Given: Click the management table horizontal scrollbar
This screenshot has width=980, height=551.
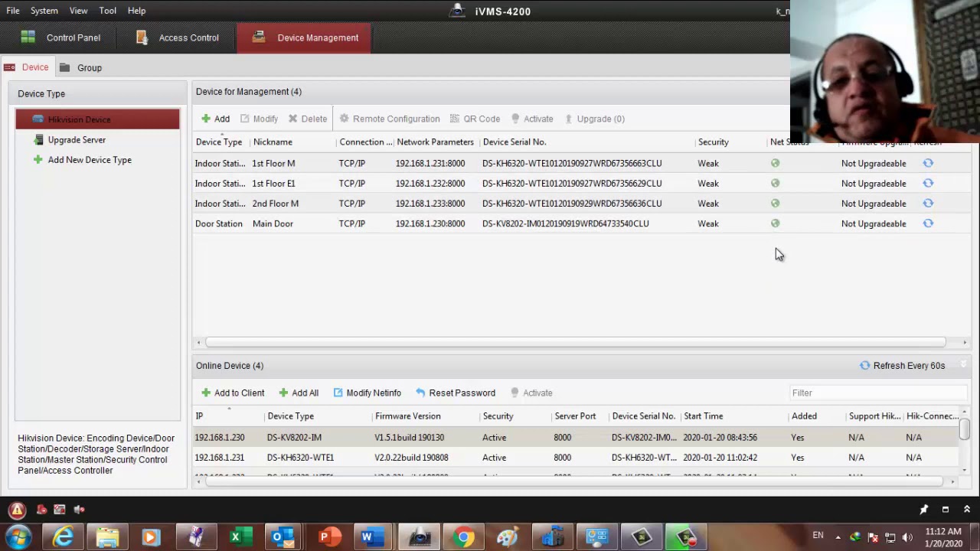Looking at the screenshot, I should tap(576, 342).
